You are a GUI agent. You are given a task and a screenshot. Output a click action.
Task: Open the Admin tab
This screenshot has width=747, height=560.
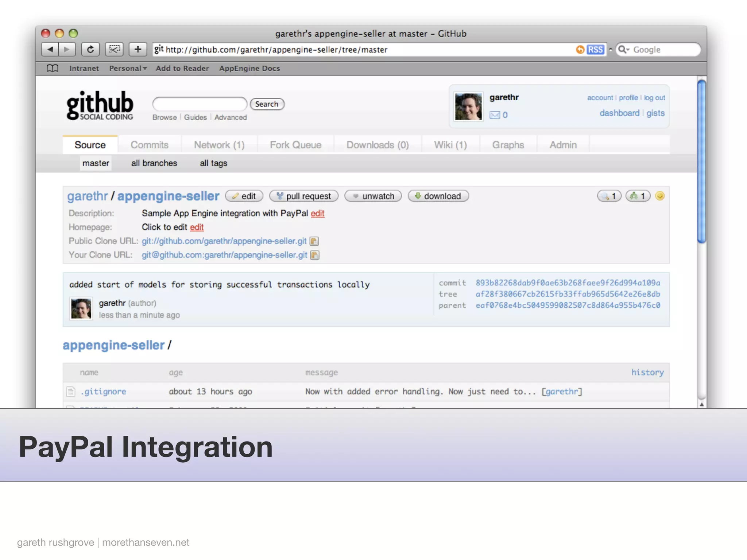(x=563, y=145)
